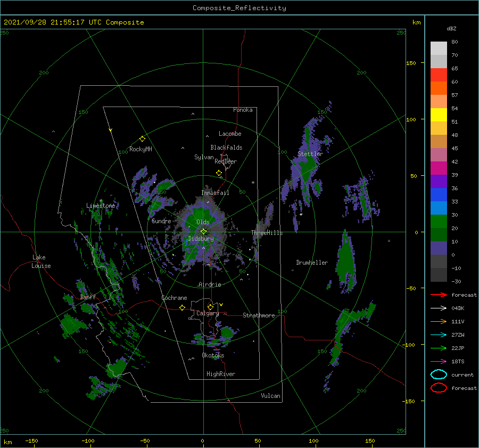Click the yellow color swatch at 54 dBZ
The height and width of the screenshot is (448, 479).
(439, 115)
